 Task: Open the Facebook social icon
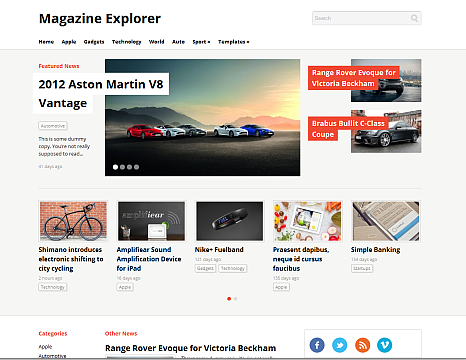(x=317, y=345)
